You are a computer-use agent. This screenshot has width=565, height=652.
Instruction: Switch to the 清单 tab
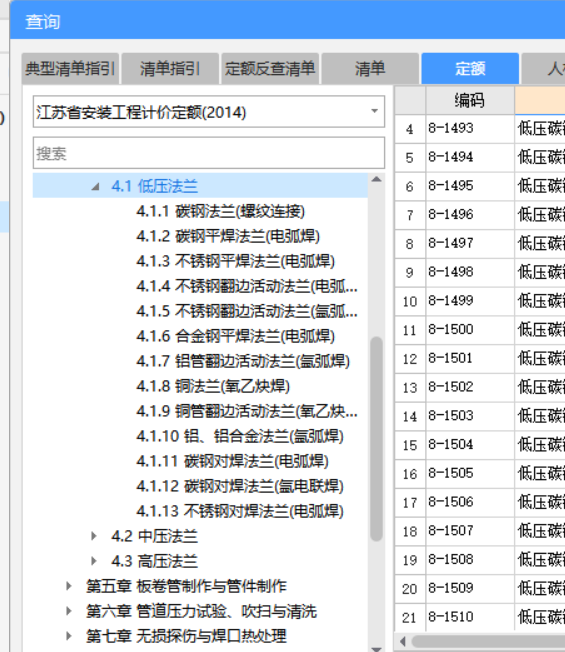[x=370, y=69]
